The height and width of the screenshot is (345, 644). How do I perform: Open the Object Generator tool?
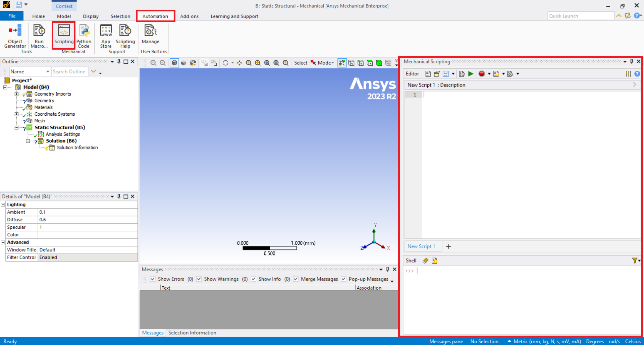(x=15, y=36)
